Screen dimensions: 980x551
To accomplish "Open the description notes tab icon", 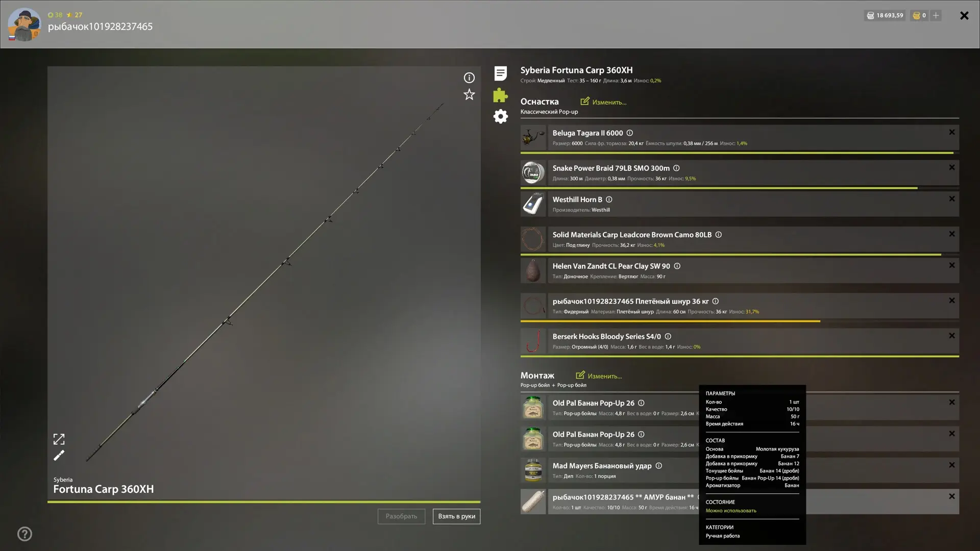I will (501, 73).
